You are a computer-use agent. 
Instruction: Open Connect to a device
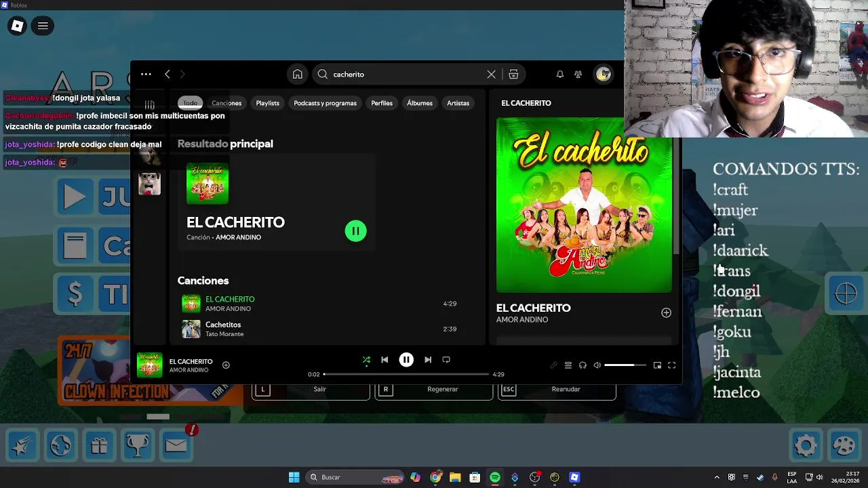point(583,365)
